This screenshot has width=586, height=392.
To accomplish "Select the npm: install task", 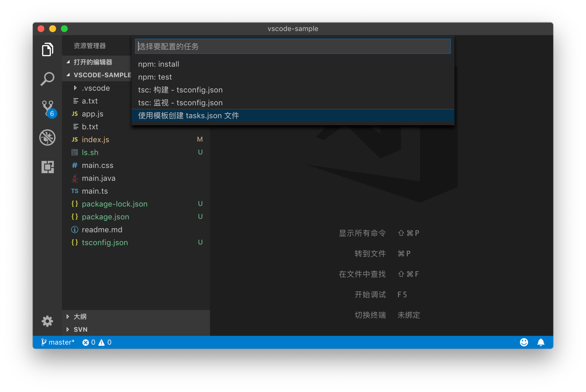I will pyautogui.click(x=158, y=64).
